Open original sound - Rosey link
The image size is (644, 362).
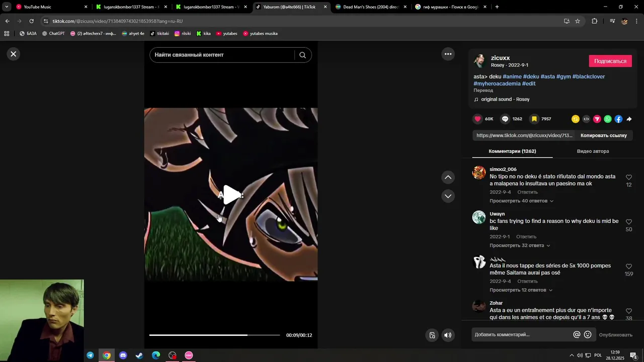click(505, 99)
